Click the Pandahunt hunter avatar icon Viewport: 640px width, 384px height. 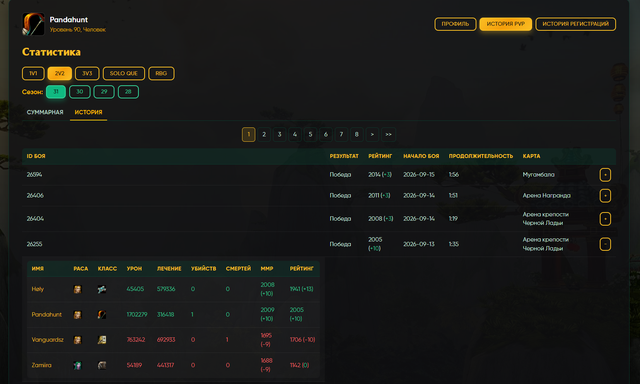tap(33, 24)
